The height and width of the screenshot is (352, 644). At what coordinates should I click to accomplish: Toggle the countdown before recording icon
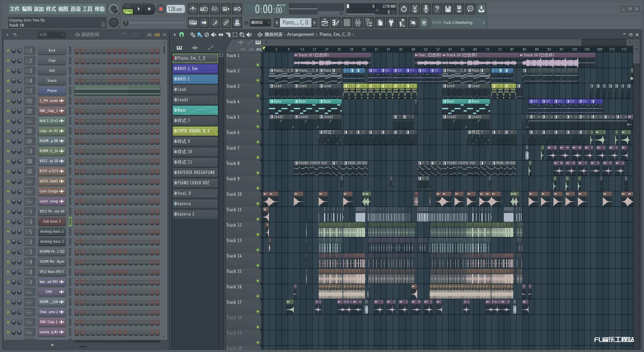pos(215,9)
